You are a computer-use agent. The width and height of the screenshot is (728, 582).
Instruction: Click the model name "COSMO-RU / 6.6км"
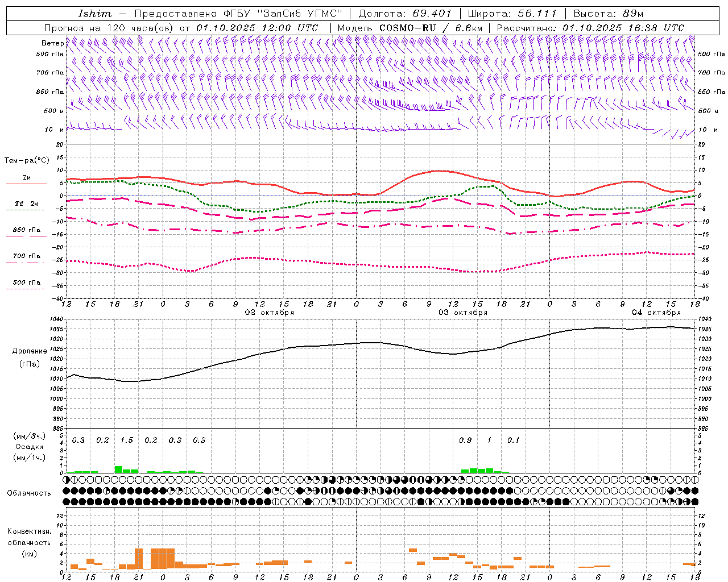pos(432,28)
